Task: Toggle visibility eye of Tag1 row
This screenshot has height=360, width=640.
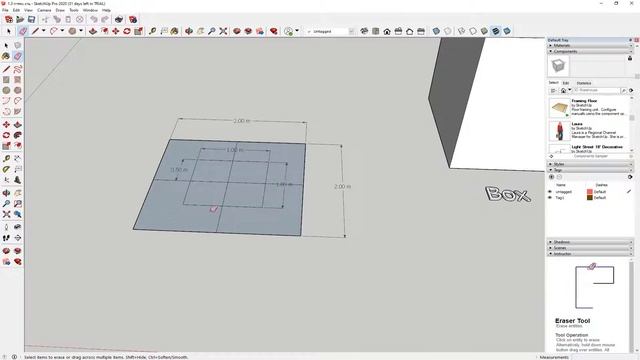Action: pos(550,198)
